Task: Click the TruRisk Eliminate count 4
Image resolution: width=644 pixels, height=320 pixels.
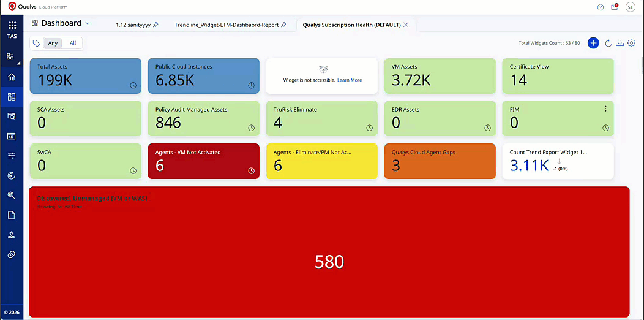Action: (278, 123)
